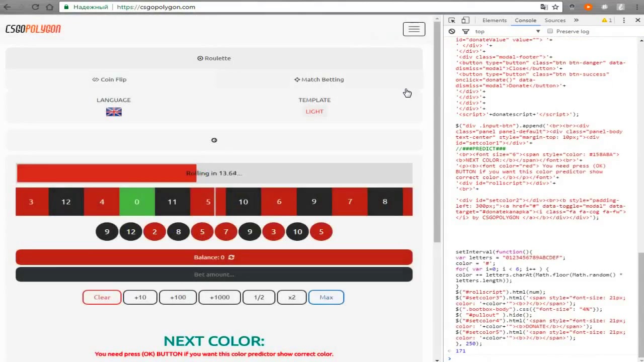Click the circled left arrow icon
Viewport: 644px width, 362px height.
click(214, 140)
